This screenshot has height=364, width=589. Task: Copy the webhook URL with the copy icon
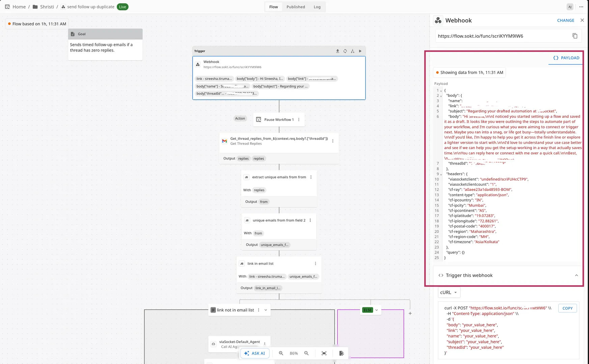(575, 36)
